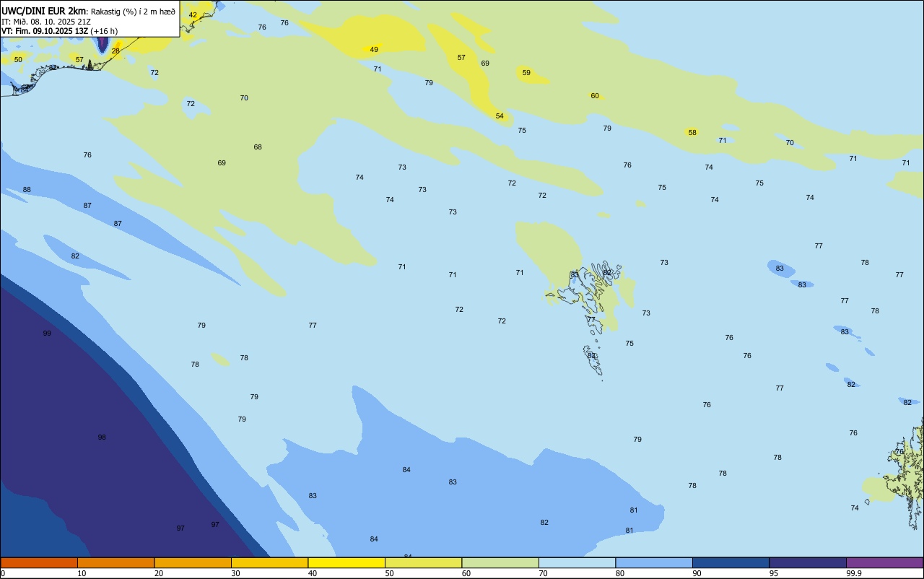Click the orange 10–20 legend color block
This screenshot has width=924, height=579.
(x=115, y=562)
